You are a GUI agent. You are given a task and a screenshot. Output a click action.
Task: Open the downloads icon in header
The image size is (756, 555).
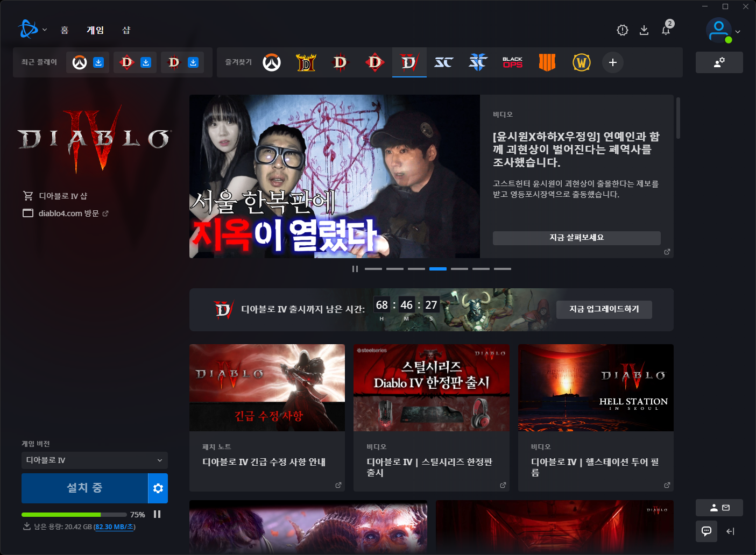[x=644, y=30]
